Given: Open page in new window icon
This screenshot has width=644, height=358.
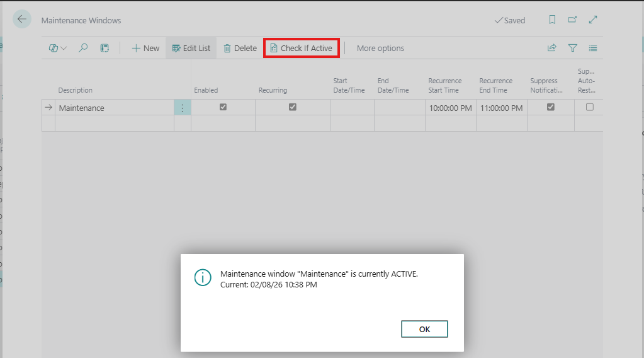Looking at the screenshot, I should [572, 20].
